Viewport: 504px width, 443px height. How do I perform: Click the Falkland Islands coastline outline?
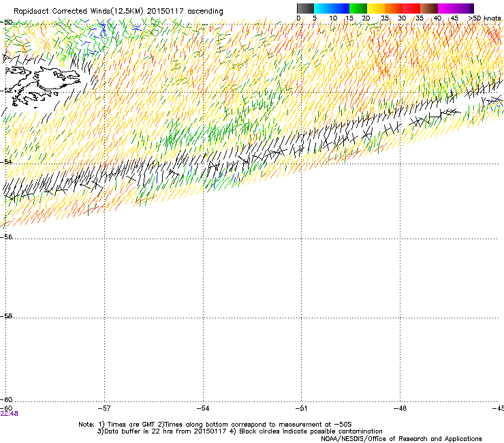(x=42, y=85)
